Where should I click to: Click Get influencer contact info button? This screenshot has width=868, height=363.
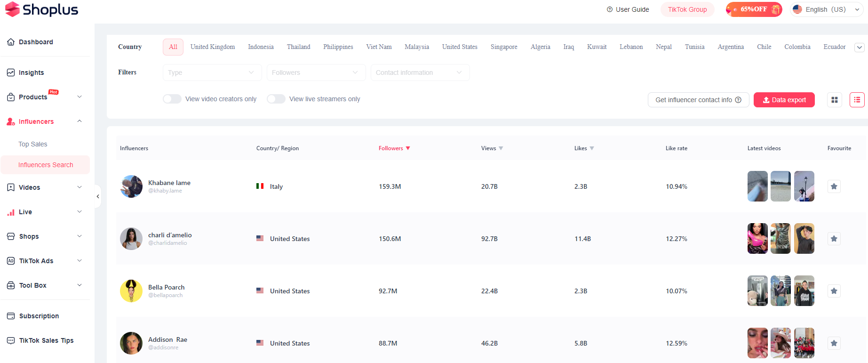[699, 100]
